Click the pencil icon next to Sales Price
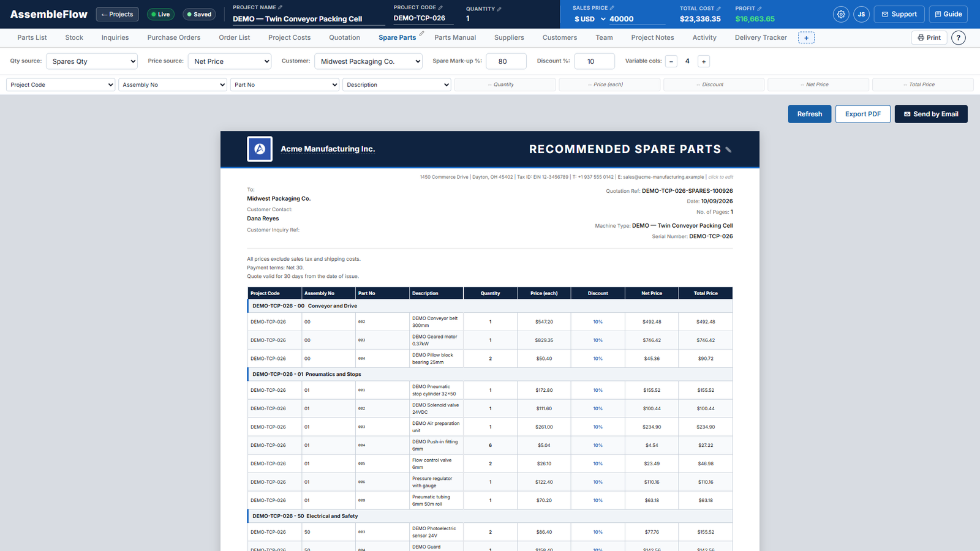The width and height of the screenshot is (980, 551). pos(612,8)
